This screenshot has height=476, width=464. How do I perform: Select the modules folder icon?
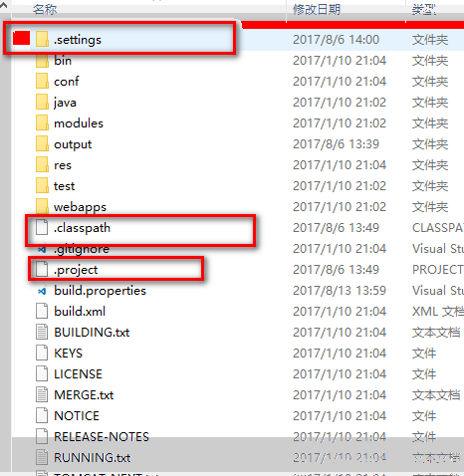(42, 122)
